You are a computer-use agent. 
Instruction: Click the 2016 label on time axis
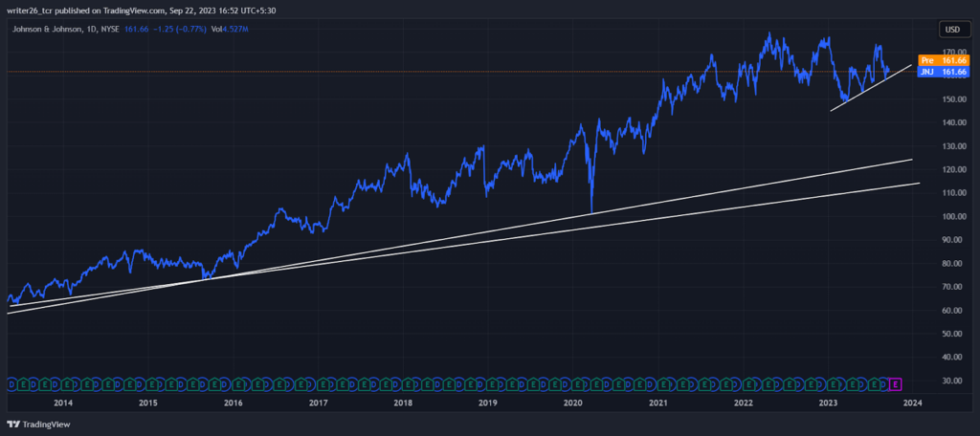coord(234,403)
